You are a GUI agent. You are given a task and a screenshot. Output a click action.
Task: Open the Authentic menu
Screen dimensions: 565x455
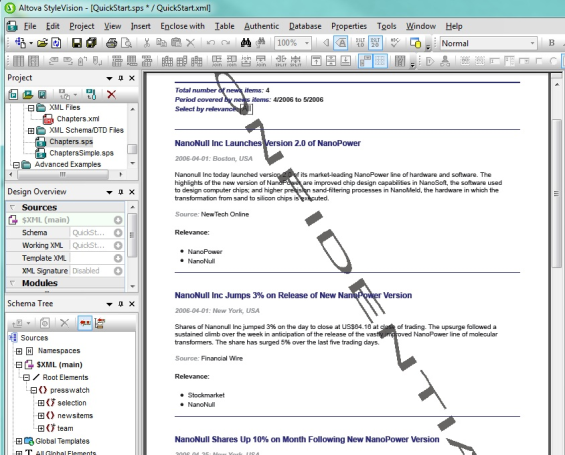tap(262, 26)
